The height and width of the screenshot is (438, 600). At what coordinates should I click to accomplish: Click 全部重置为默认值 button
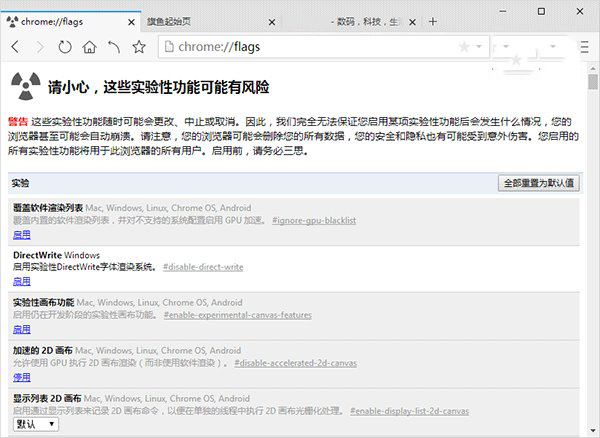click(539, 183)
